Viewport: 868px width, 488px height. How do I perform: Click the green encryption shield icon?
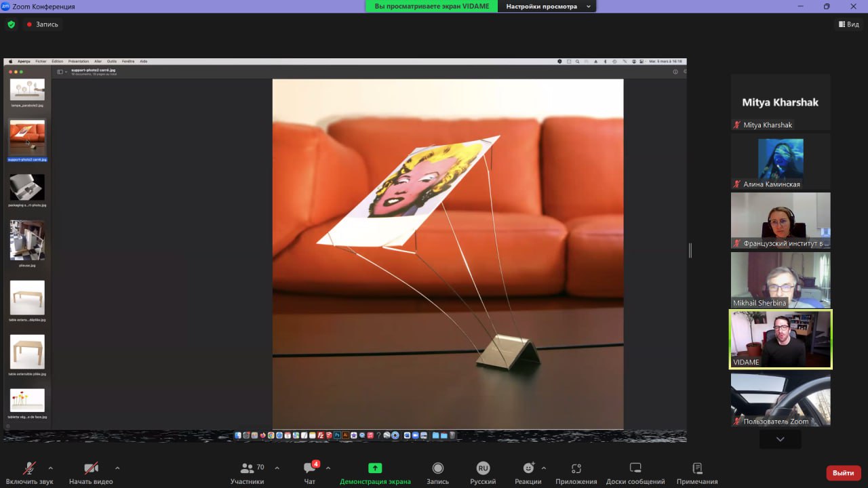click(x=11, y=24)
